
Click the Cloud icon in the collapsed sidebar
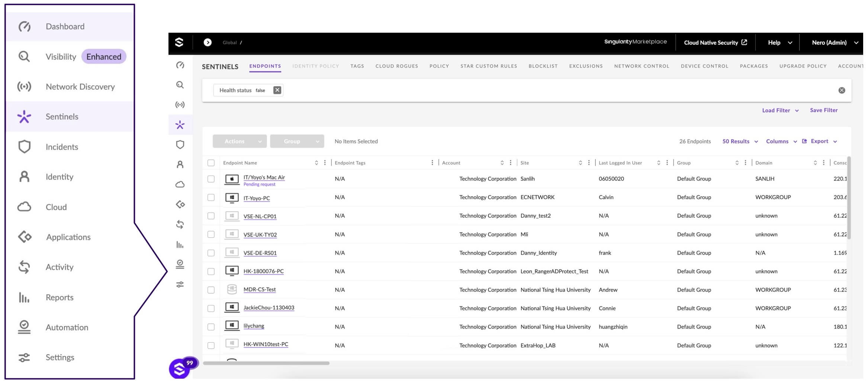[180, 184]
